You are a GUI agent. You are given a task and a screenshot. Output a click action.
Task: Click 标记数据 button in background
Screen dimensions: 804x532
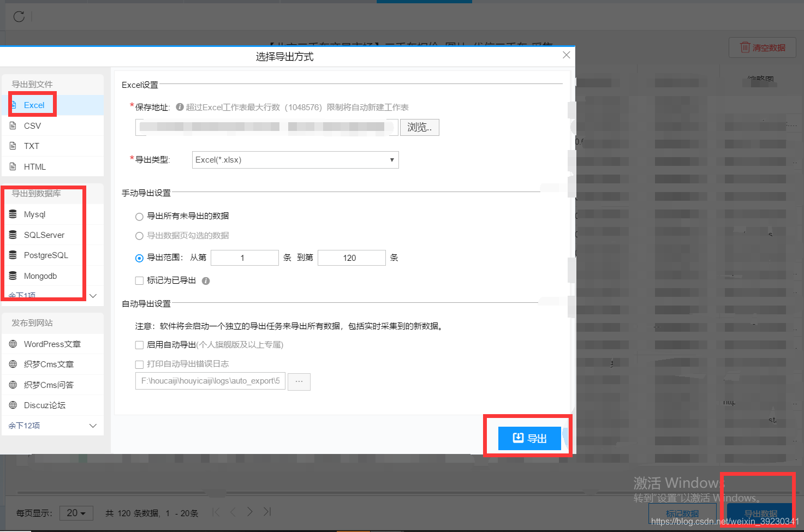pos(682,513)
